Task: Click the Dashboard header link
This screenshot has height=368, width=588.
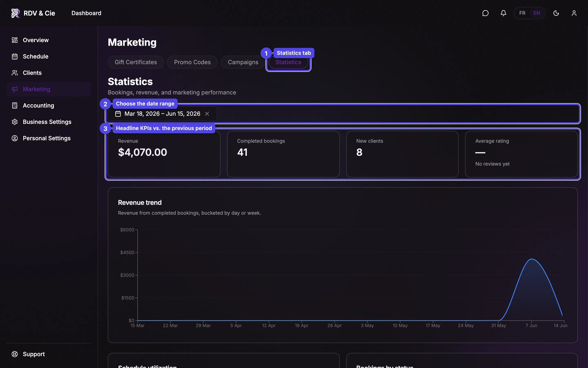Action: click(x=86, y=13)
